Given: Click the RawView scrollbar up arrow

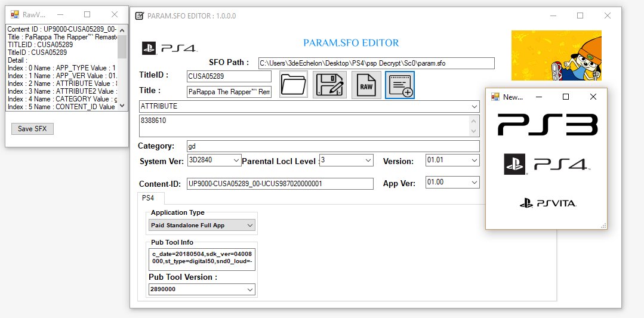Looking at the screenshot, I should 122,30.
